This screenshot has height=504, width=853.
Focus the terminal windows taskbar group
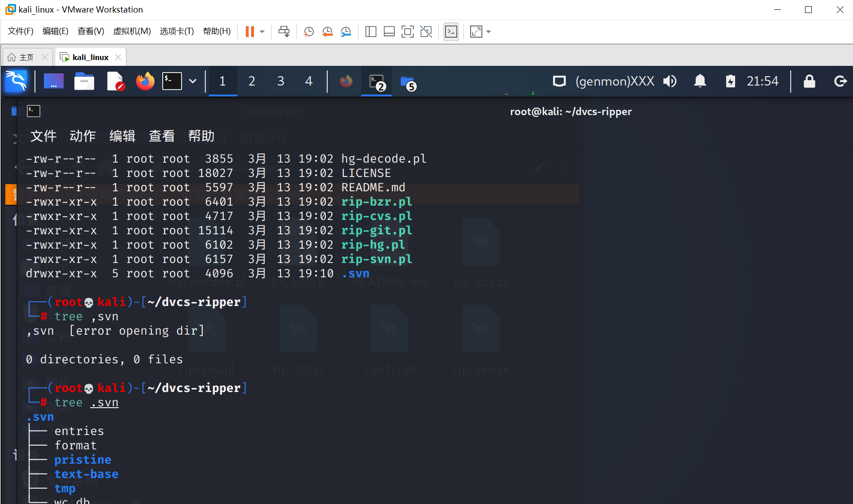[377, 82]
